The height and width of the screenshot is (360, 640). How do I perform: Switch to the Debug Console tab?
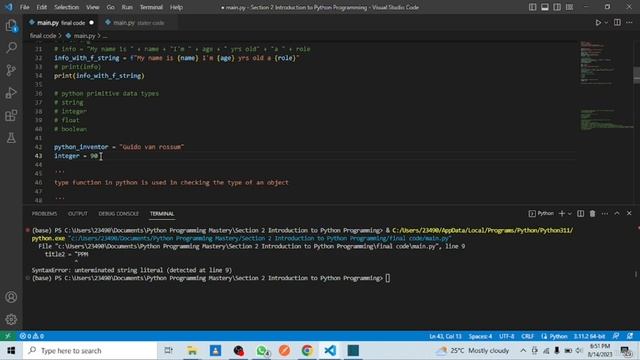coord(118,214)
